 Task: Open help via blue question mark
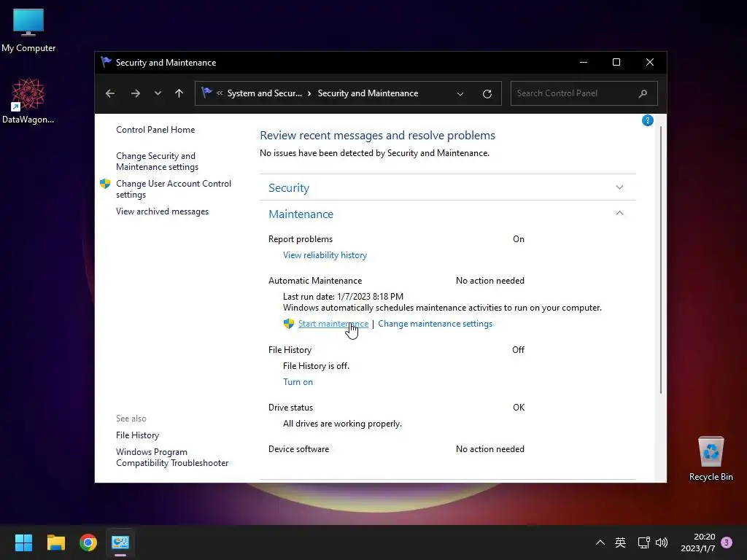click(648, 120)
